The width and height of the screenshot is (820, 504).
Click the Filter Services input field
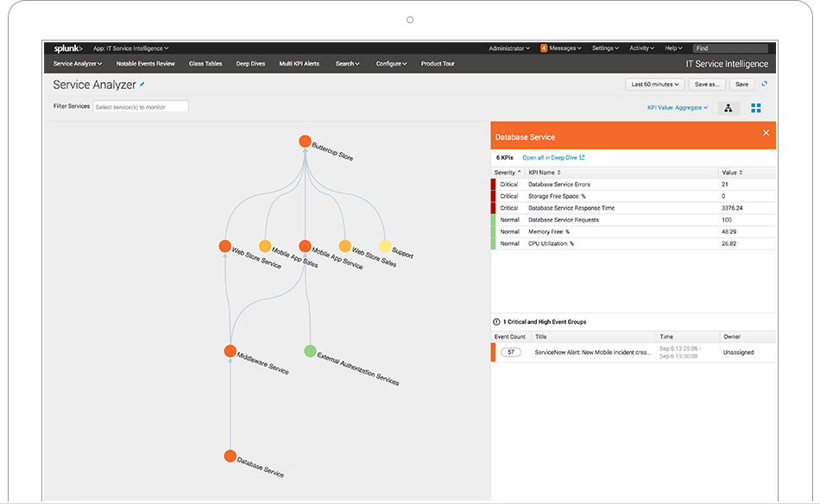click(x=140, y=107)
